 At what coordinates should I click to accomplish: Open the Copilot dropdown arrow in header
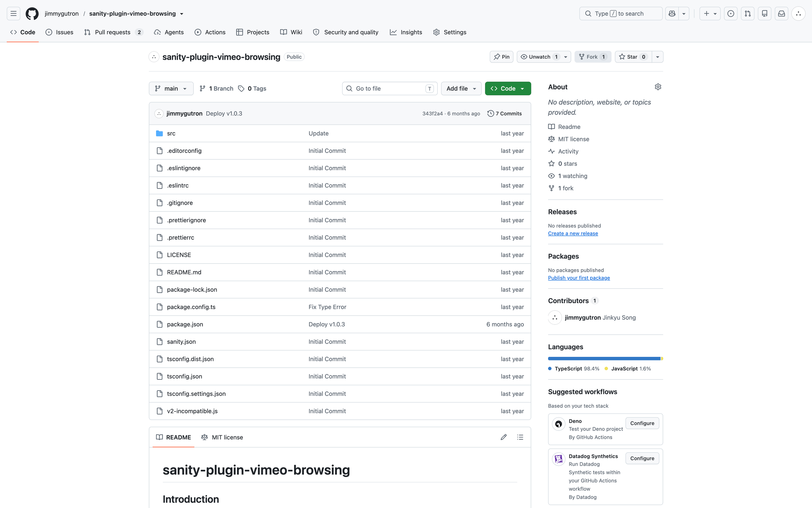click(684, 13)
